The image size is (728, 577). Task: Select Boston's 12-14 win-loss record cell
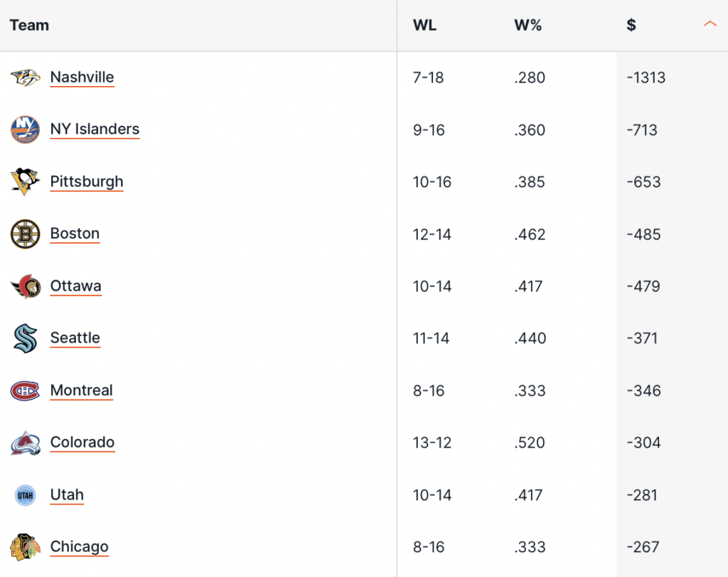(x=432, y=234)
